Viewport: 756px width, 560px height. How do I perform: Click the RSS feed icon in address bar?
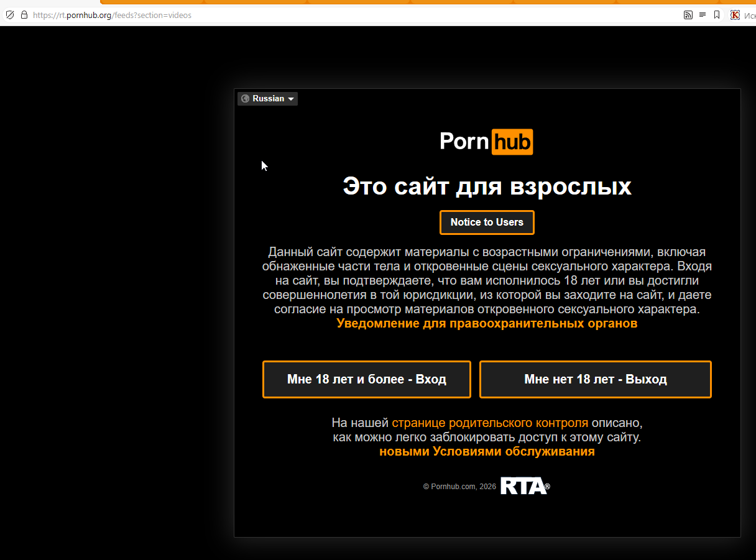[688, 15]
